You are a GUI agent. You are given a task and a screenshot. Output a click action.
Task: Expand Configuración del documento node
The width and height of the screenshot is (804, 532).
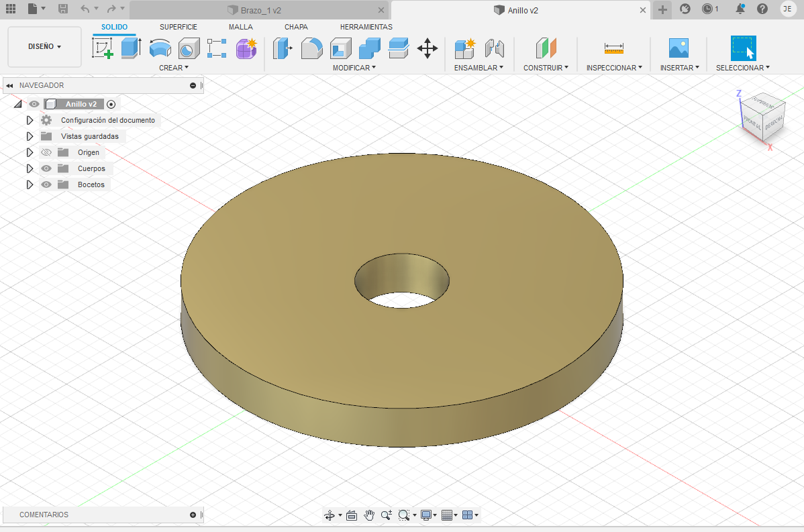click(x=30, y=120)
